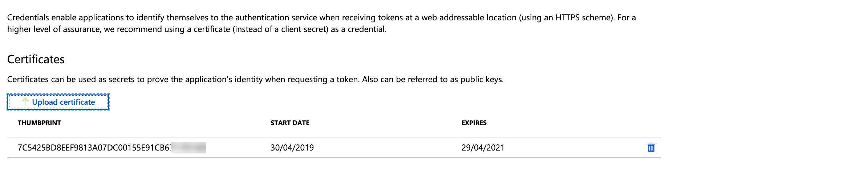
Task: Select the EXPIRES column header
Action: [x=474, y=123]
